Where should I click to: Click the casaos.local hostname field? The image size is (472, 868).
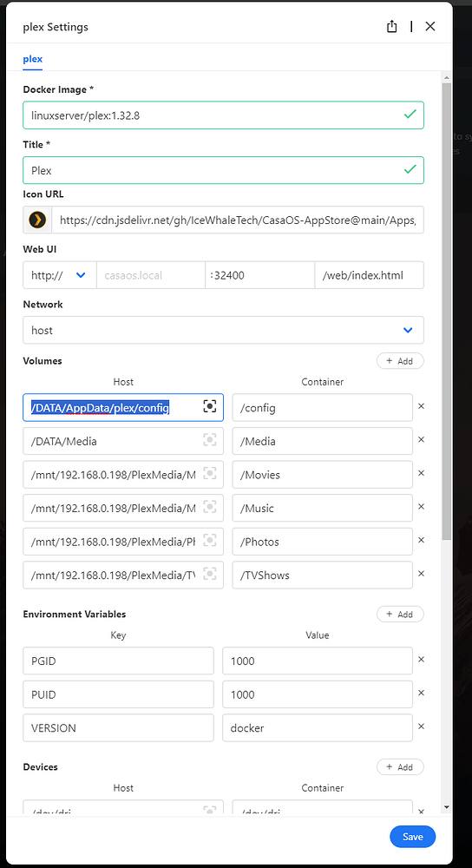150,275
